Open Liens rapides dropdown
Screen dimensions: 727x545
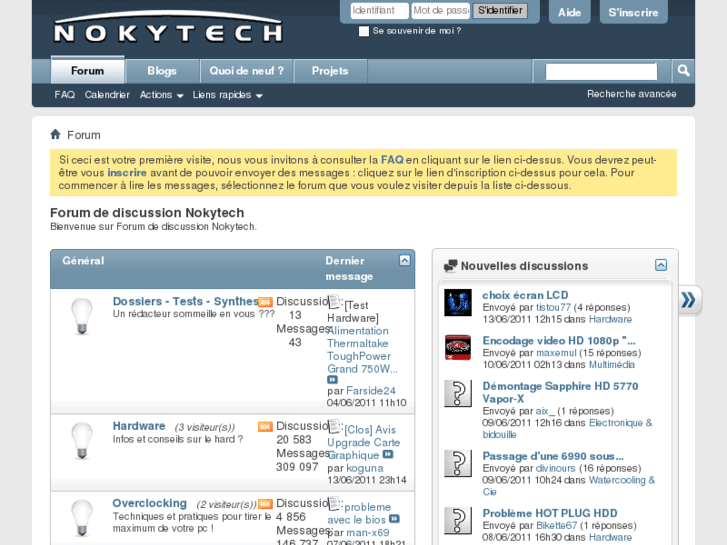pos(227,95)
